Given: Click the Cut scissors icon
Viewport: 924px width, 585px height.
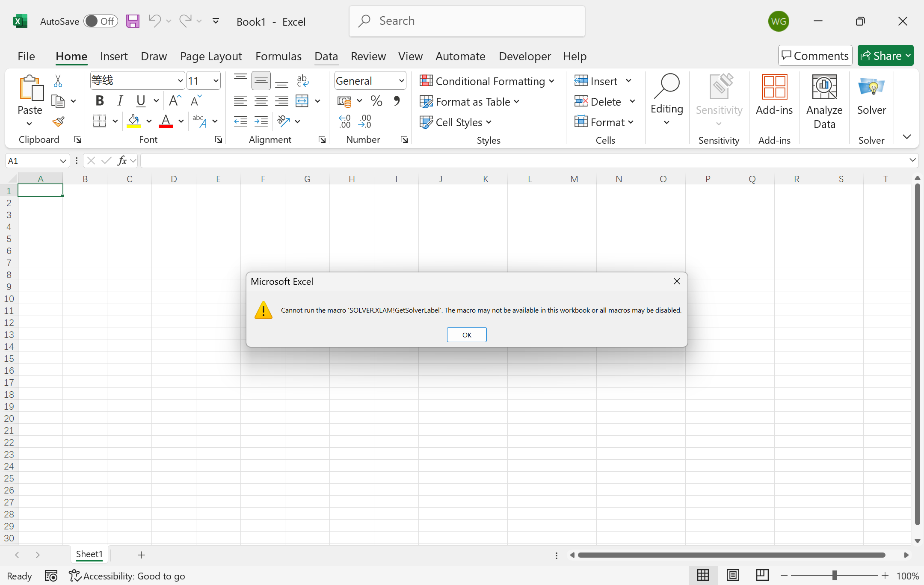Looking at the screenshot, I should tap(58, 81).
